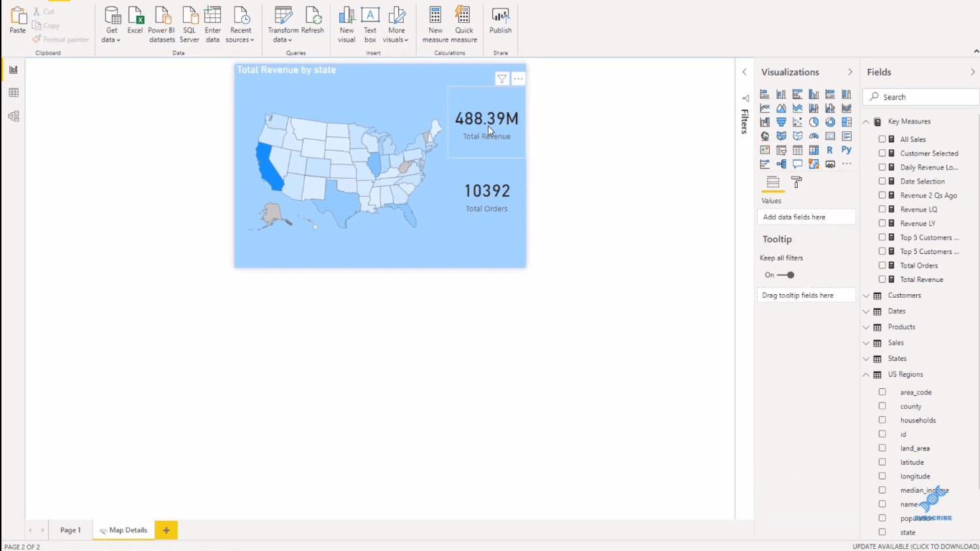Open the Fields well pane icon
The width and height of the screenshot is (980, 551).
(x=773, y=182)
